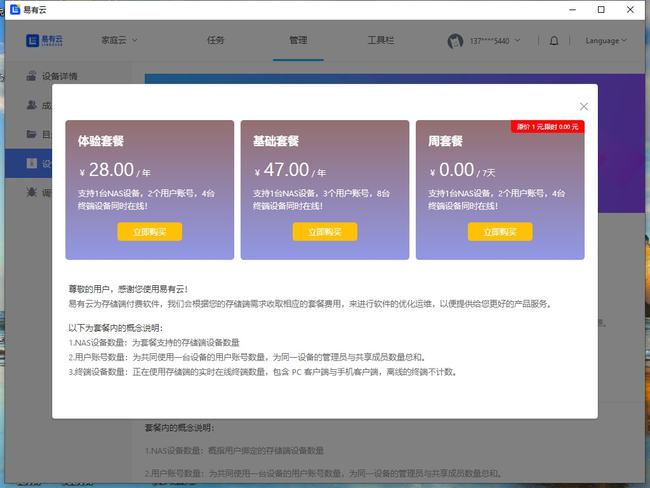Screen dimensions: 650x488
Task: Switch to the 任务 tab
Action: 215,41
